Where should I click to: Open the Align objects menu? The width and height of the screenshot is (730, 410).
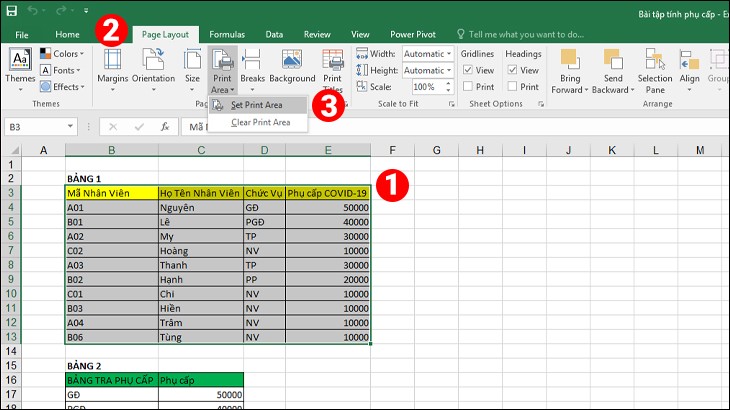click(689, 69)
